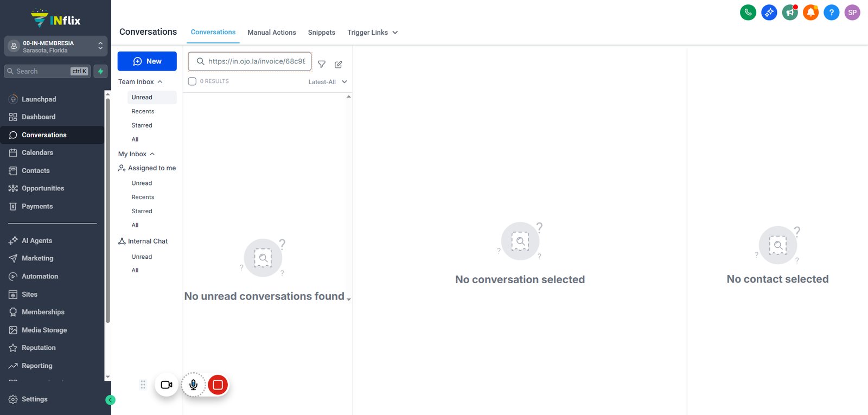
Task: Click the video camera recording button
Action: (167, 385)
